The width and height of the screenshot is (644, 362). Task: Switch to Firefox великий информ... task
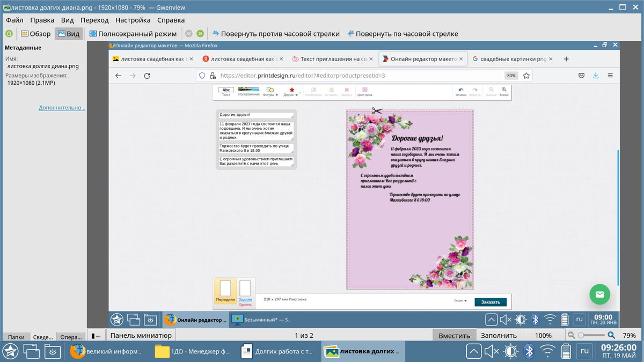[x=106, y=351]
